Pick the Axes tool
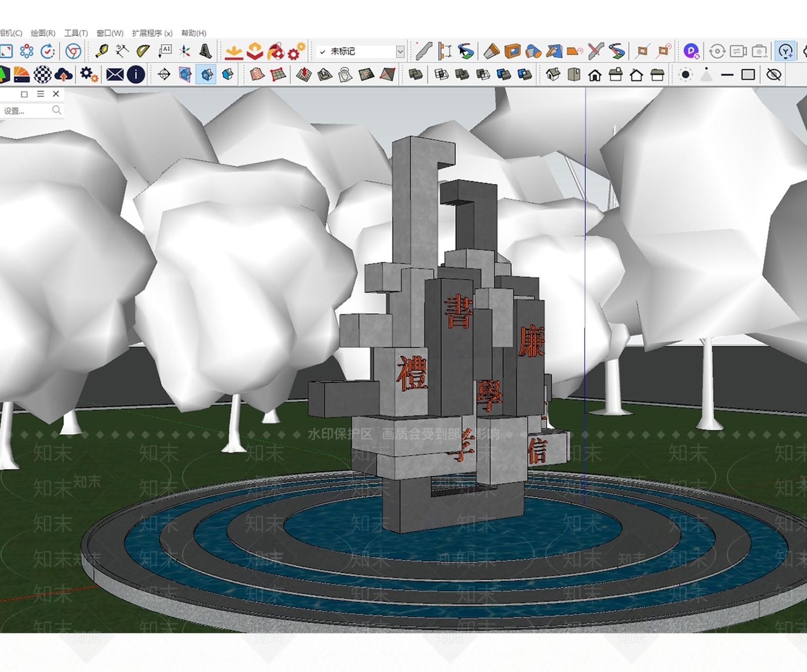The height and width of the screenshot is (672, 807). 185,51
